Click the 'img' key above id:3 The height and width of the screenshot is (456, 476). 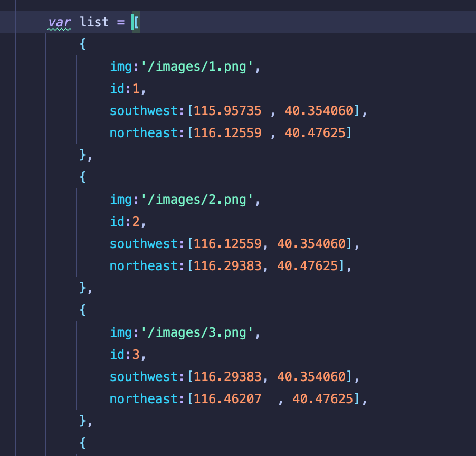click(x=121, y=332)
